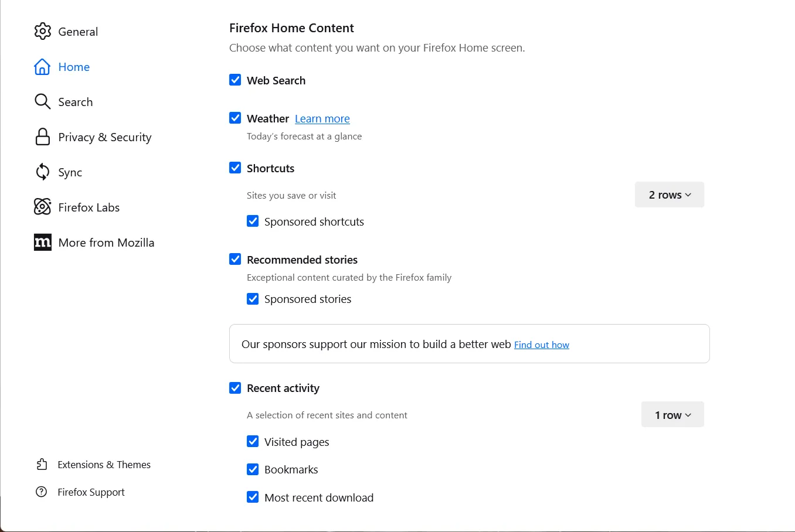Open the Privacy & Security settings section
Image resolution: width=795 pixels, height=532 pixels.
coord(105,137)
